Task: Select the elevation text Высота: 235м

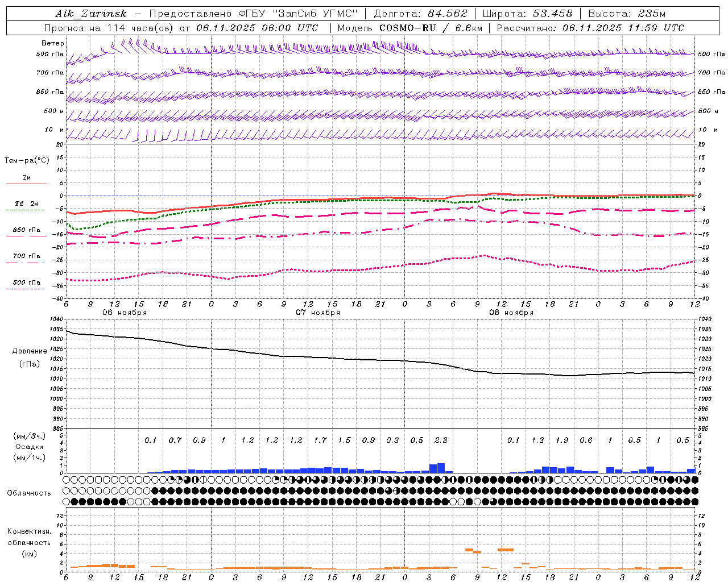Action: 627,14
